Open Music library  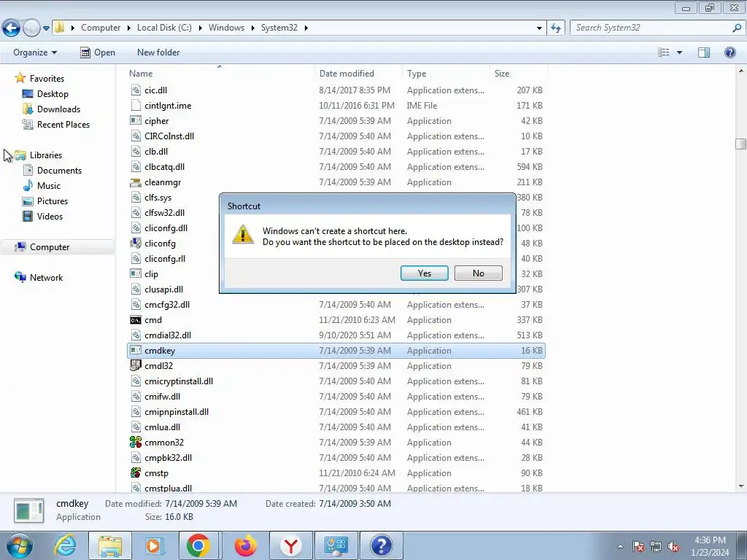point(49,186)
